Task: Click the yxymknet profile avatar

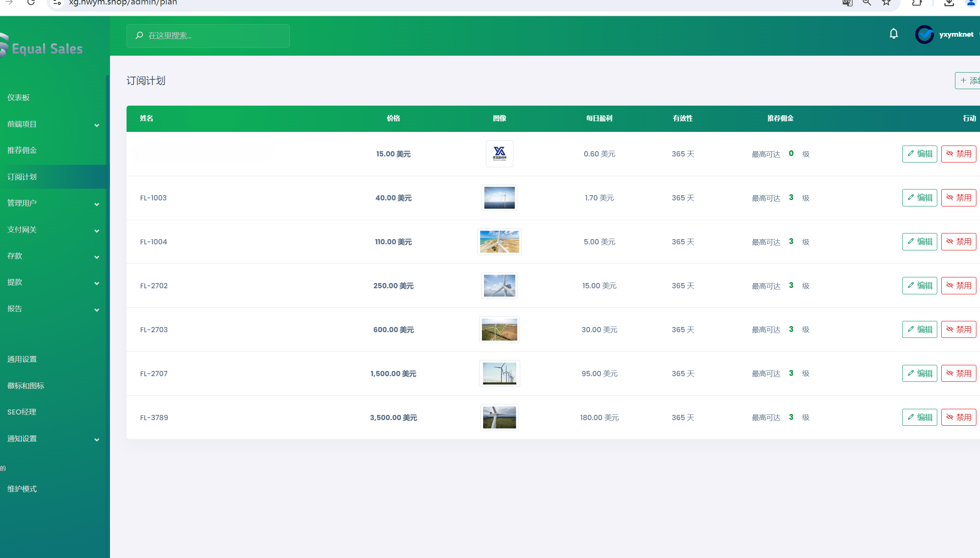Action: 924,35
